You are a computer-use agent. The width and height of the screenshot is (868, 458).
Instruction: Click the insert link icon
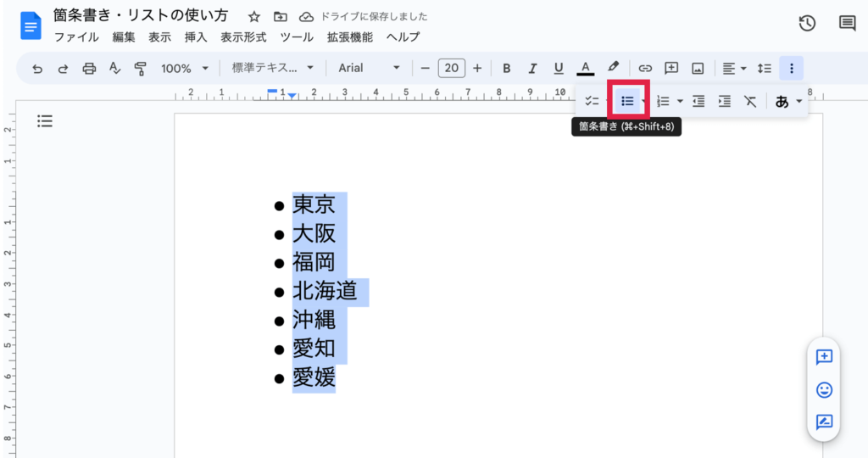pos(645,69)
